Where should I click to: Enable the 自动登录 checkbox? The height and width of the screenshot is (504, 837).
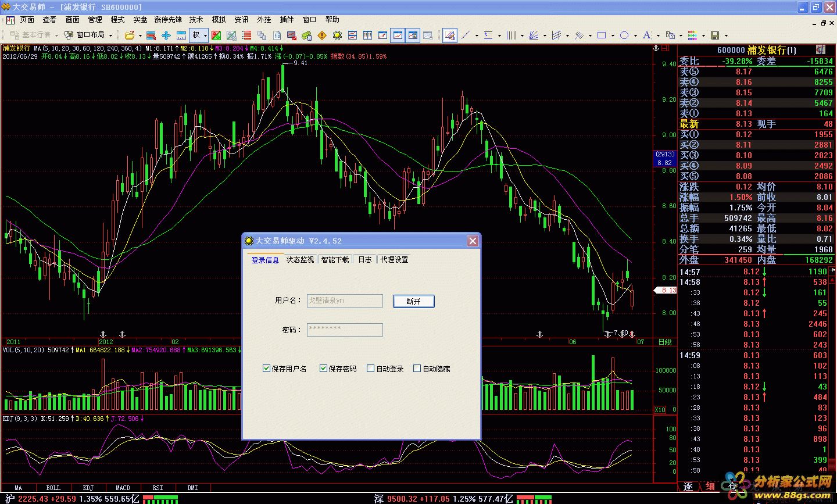370,368
